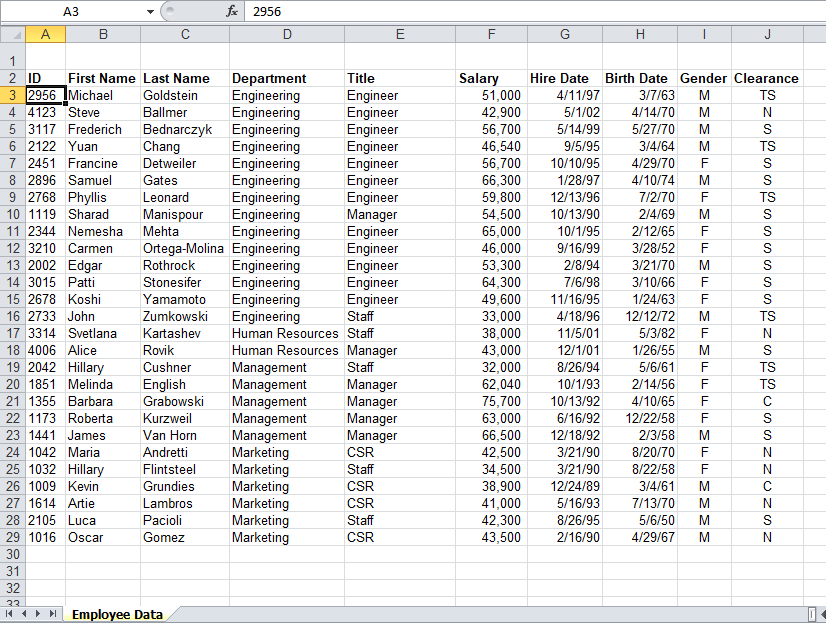Select hire date cell 4/11/97

click(565, 95)
